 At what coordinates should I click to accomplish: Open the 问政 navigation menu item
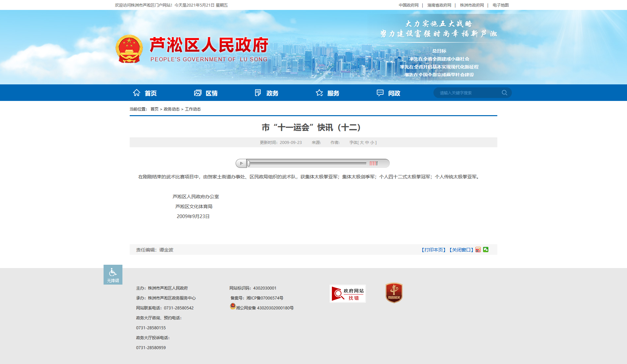click(x=388, y=93)
